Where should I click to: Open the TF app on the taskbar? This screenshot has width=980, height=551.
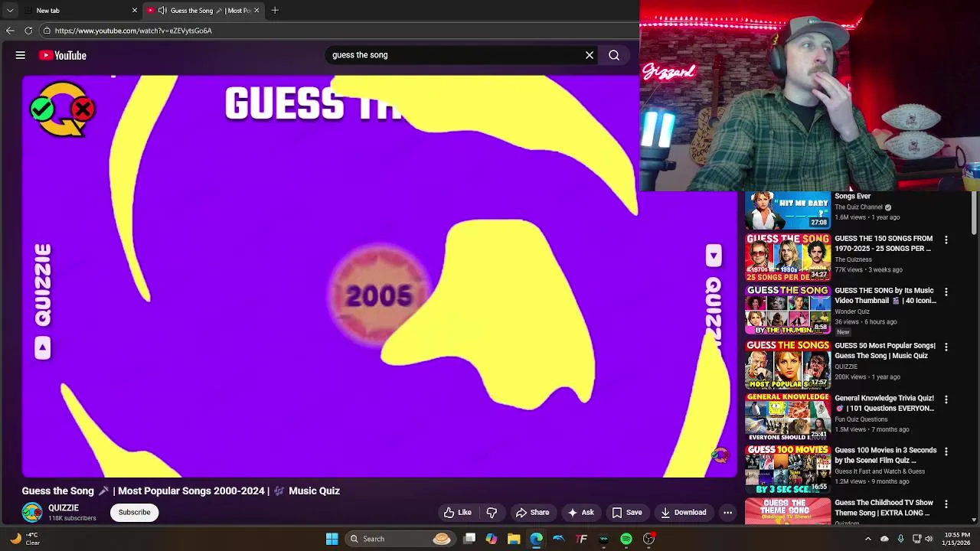point(581,539)
